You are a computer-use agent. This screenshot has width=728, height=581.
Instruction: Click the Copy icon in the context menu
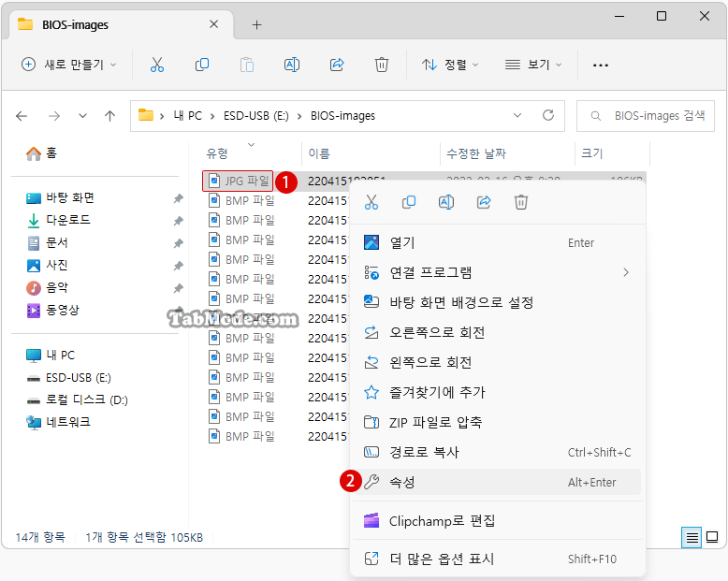point(409,202)
